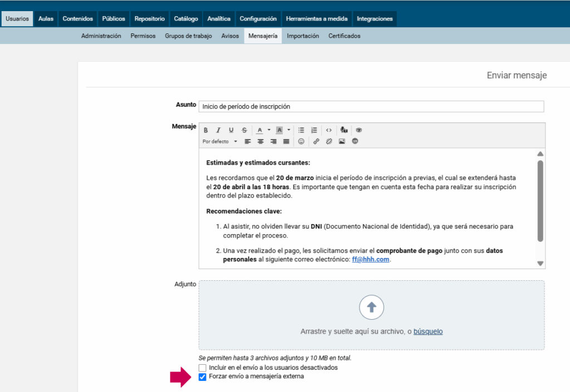Toggle the preview eye icon
Screen dimensions: 570x392
[x=359, y=130]
